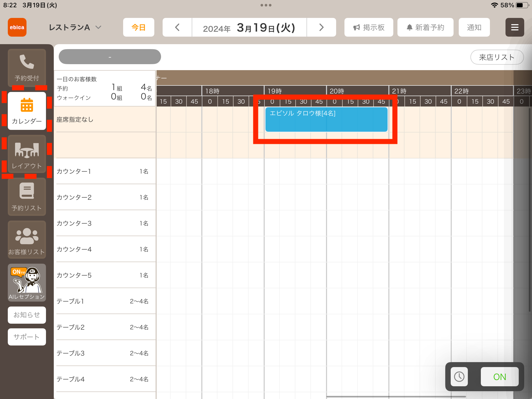Tap the Wi-Fi status icon
532x399 pixels.
click(494, 5)
